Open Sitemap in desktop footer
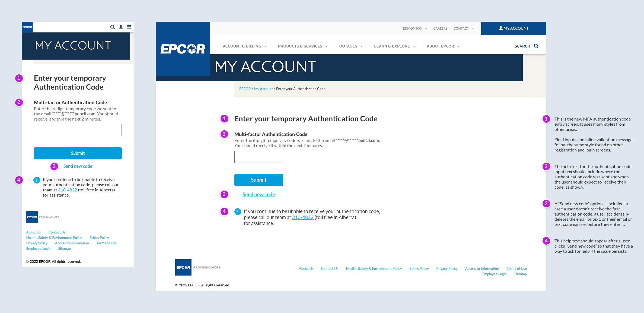 521,274
